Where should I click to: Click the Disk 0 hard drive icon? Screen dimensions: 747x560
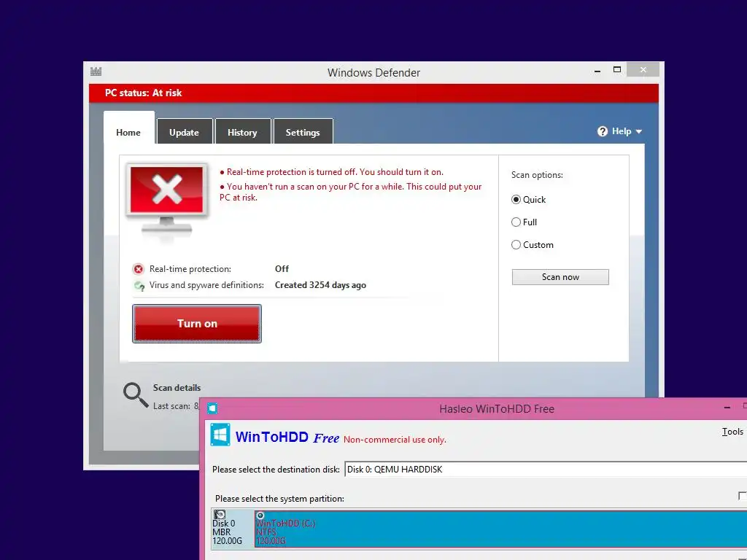point(219,515)
